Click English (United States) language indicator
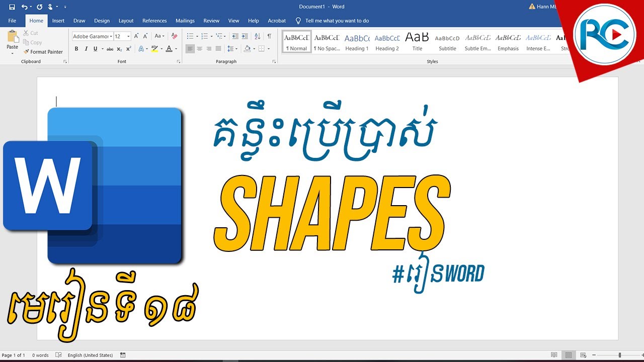Screen dimensions: 644x362 click(89, 355)
